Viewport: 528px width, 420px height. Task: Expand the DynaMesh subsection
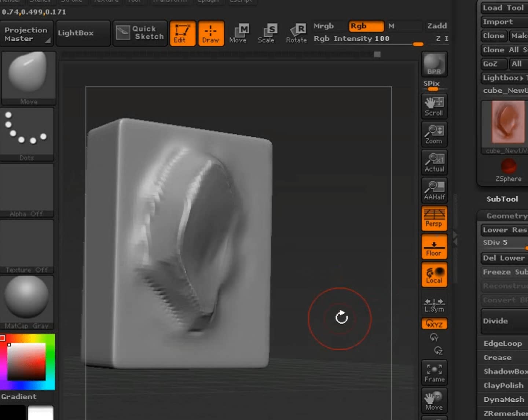(x=503, y=399)
